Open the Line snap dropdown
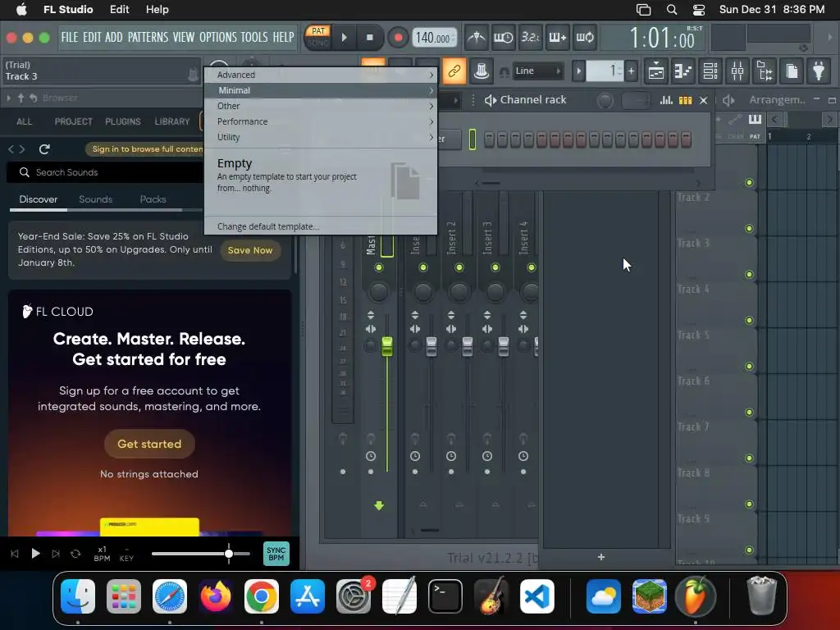This screenshot has height=630, width=840. tap(537, 71)
